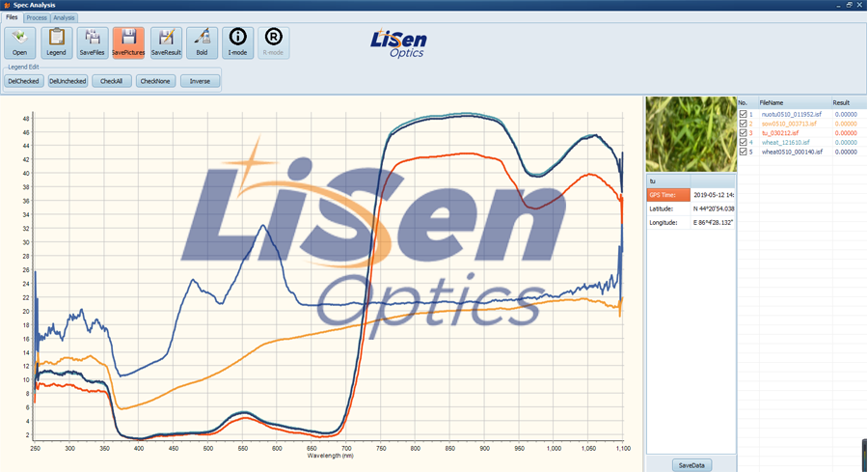Switch to the Files tab
Image resolution: width=868 pixels, height=472 pixels.
(x=12, y=17)
